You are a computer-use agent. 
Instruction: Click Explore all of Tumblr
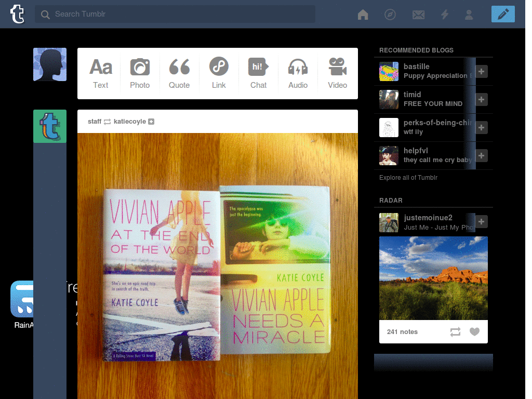point(408,178)
